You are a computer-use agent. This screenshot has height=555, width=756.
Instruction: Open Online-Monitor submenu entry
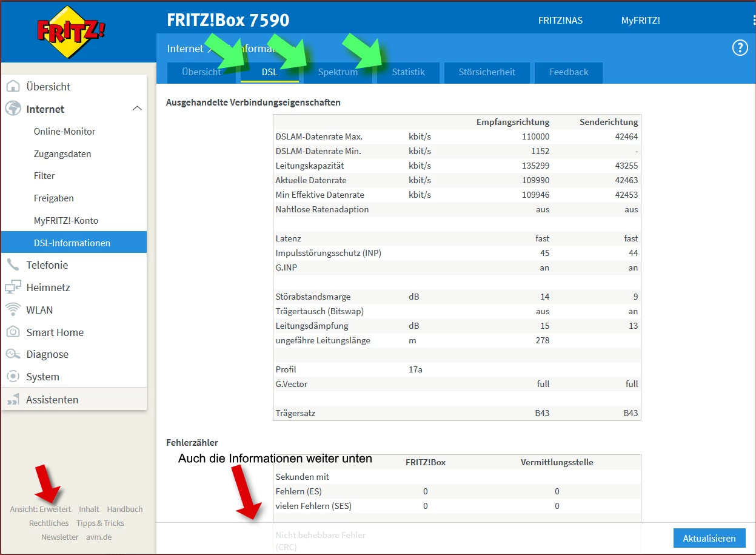pos(65,131)
